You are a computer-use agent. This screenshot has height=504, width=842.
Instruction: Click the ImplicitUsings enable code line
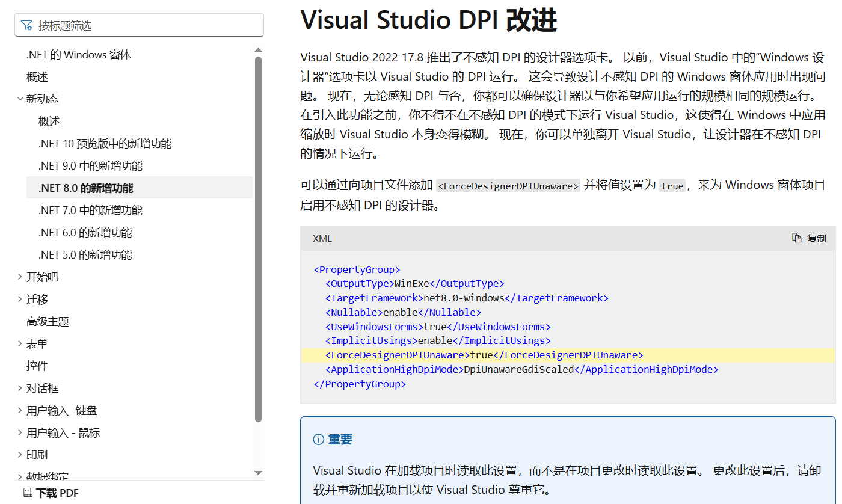pyautogui.click(x=438, y=341)
